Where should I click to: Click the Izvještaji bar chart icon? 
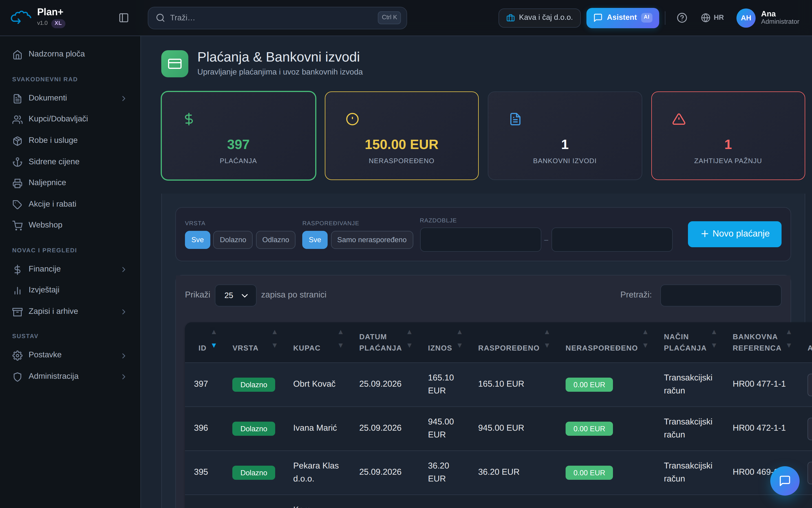pyautogui.click(x=17, y=290)
